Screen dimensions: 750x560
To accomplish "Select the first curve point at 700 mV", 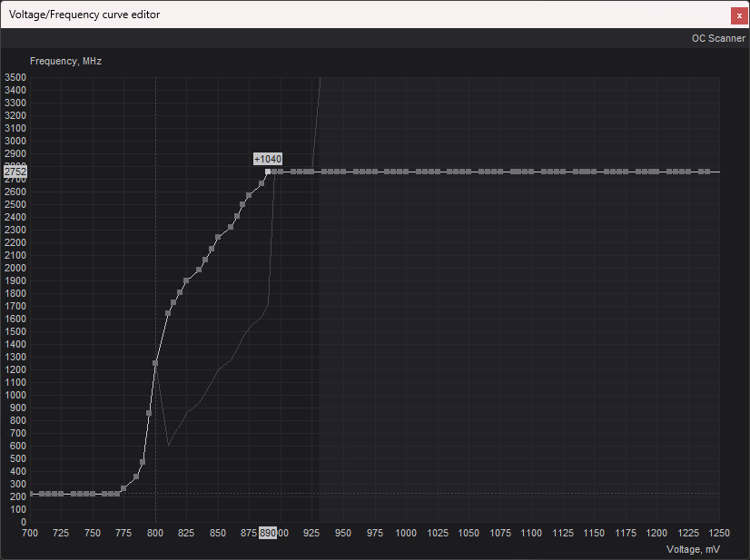I will (x=31, y=494).
